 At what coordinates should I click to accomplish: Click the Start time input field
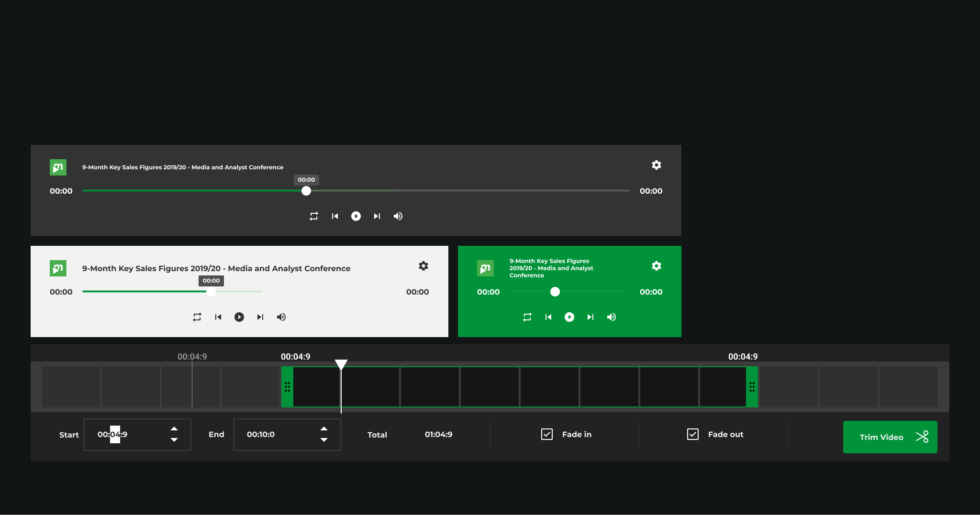point(137,435)
